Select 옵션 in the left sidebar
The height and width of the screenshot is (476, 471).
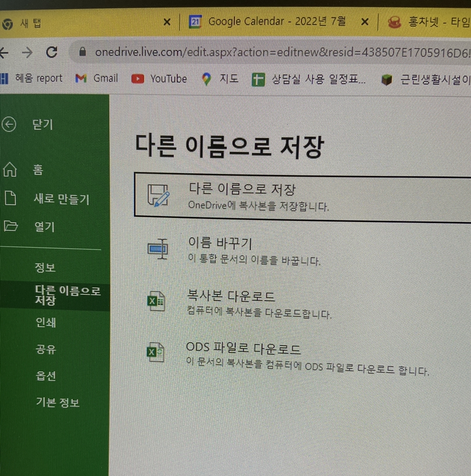(45, 376)
